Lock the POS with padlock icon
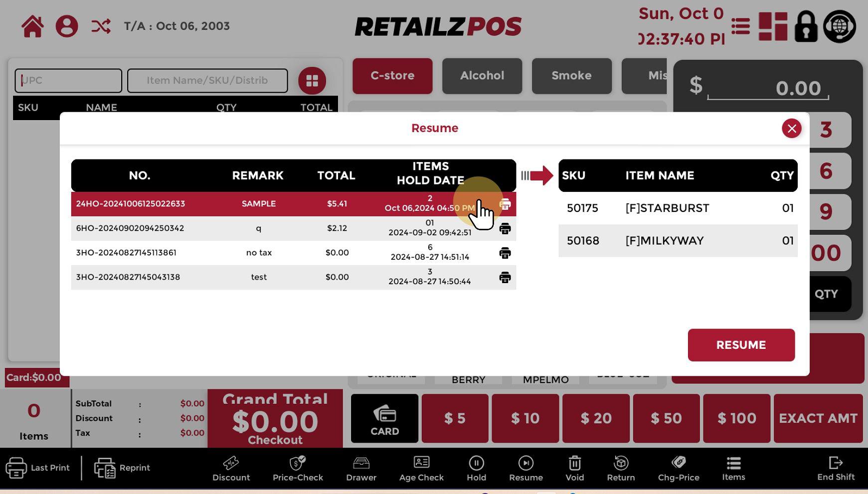Image resolution: width=868 pixels, height=494 pixels. 806,26
